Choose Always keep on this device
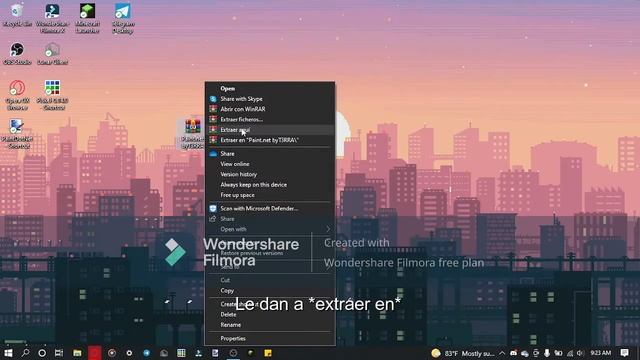Viewport: 640px width, 360px height. 270,185
